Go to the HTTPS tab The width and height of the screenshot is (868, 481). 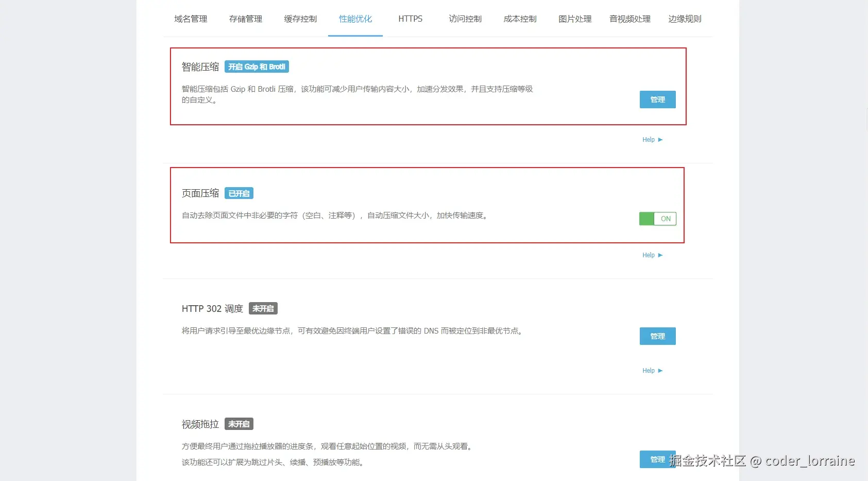411,19
